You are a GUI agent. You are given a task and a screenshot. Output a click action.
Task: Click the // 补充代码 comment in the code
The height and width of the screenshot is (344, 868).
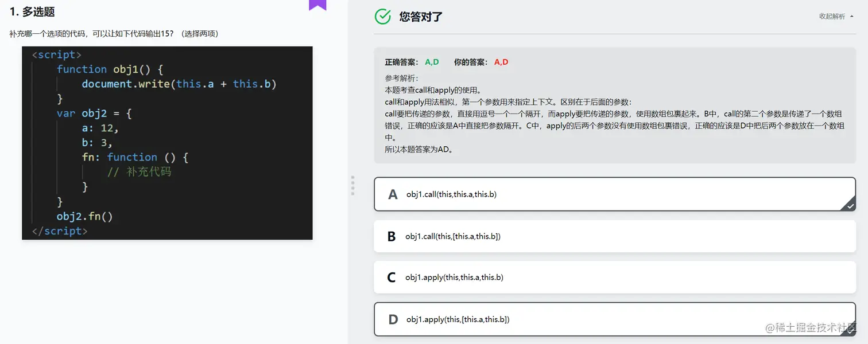pyautogui.click(x=139, y=171)
